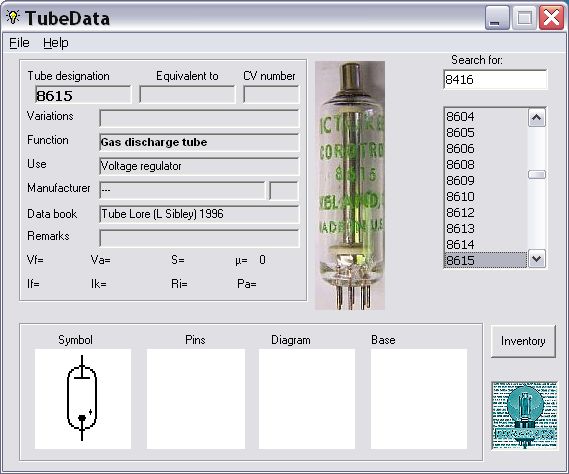
Task: Minimize the TubeData window
Action: pos(497,18)
